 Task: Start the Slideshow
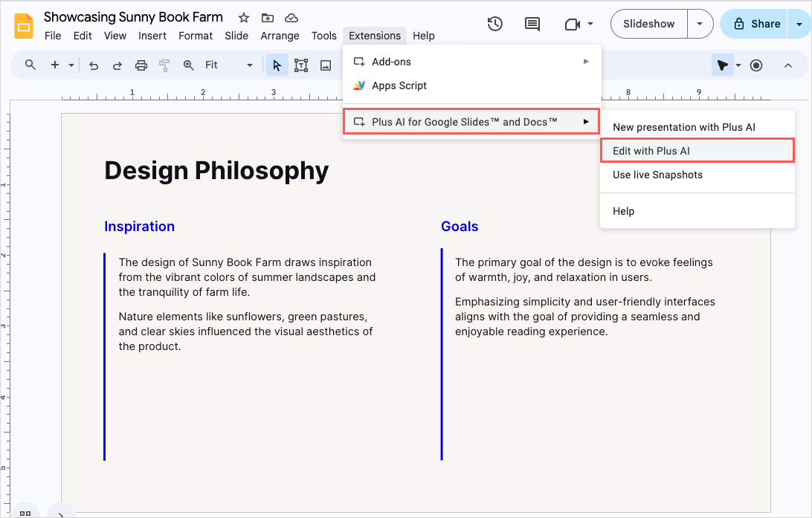(649, 24)
